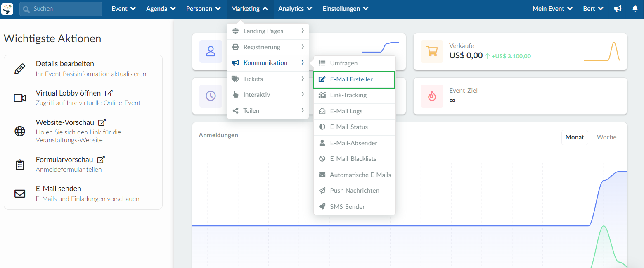This screenshot has width=644, height=268.
Task: Click the US$ 0,00 sales amount
Action: [x=466, y=55]
